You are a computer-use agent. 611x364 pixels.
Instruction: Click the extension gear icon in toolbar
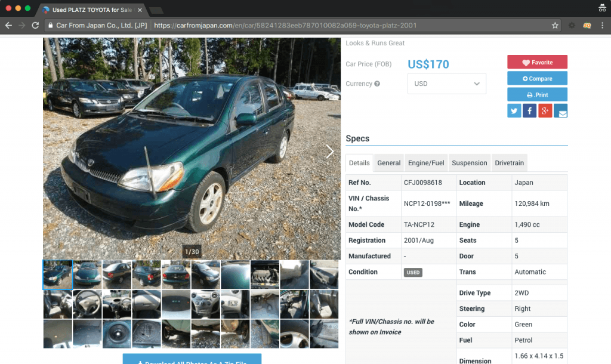tap(572, 25)
